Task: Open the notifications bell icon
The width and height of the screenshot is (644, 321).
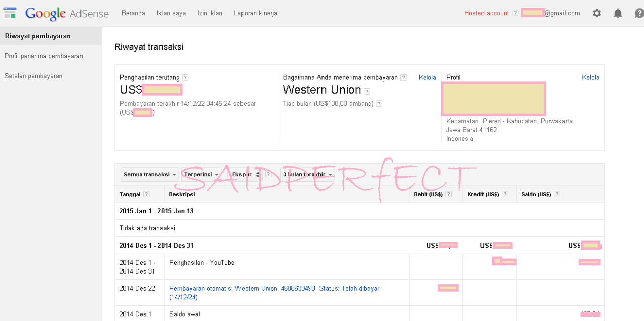Action: [x=618, y=14]
